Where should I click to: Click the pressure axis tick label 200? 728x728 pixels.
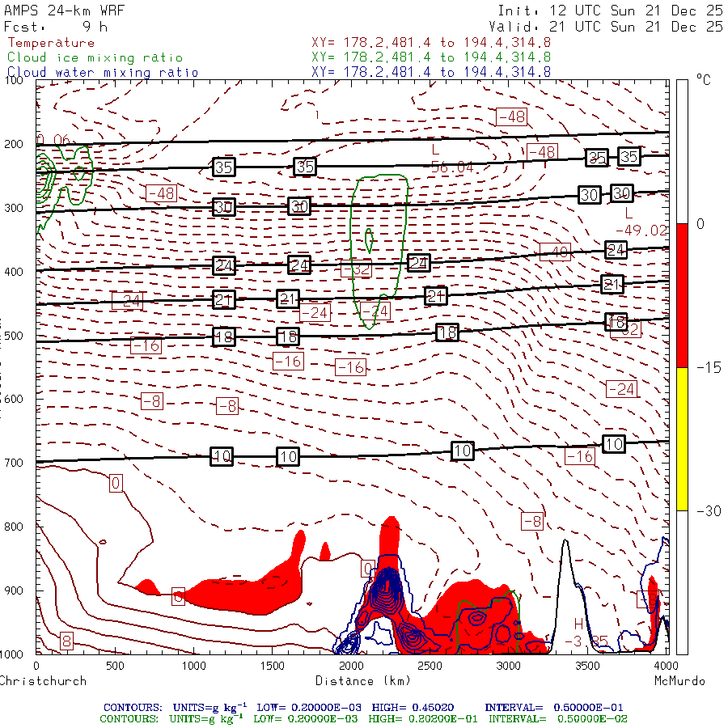coord(14,144)
